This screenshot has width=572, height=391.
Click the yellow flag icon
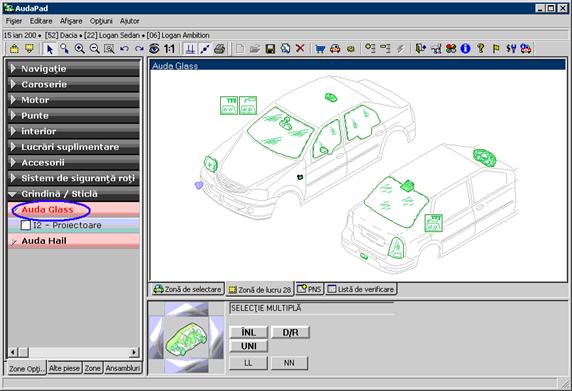[x=496, y=49]
